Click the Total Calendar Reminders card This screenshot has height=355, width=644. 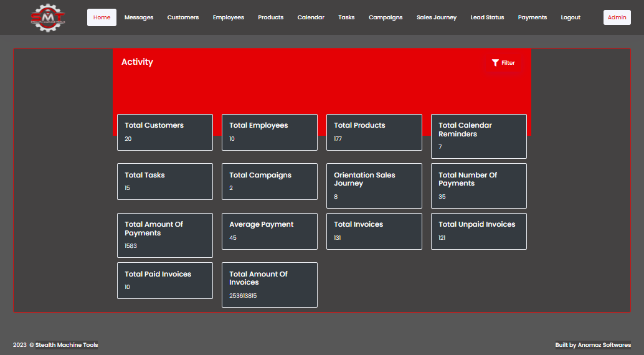(479, 136)
